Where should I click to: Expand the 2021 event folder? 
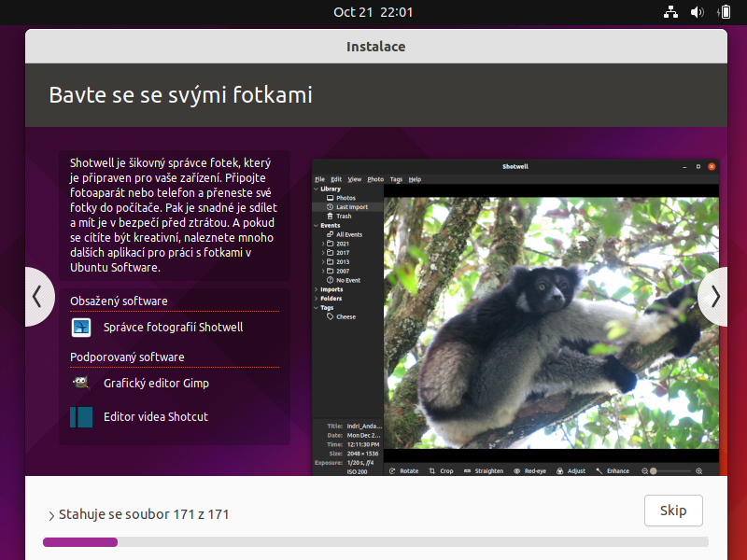(322, 244)
